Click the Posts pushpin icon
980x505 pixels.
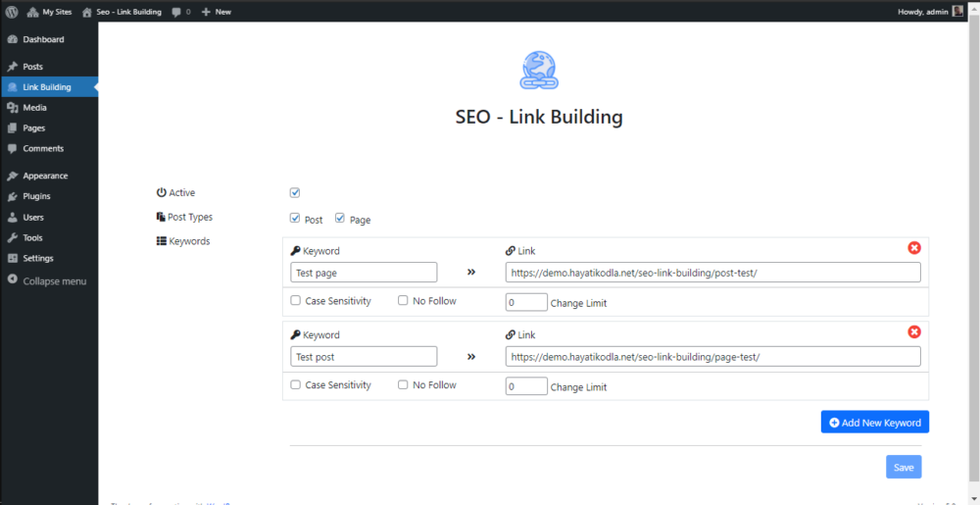12,67
